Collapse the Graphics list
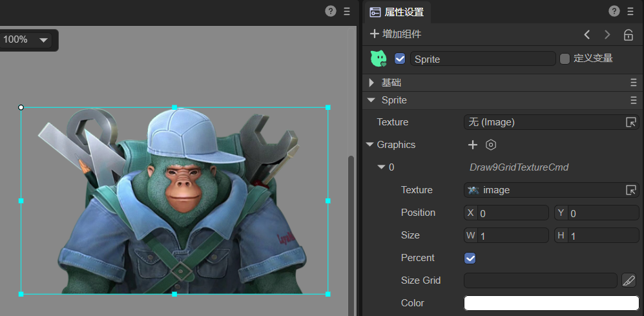This screenshot has height=316, width=644. 370,145
